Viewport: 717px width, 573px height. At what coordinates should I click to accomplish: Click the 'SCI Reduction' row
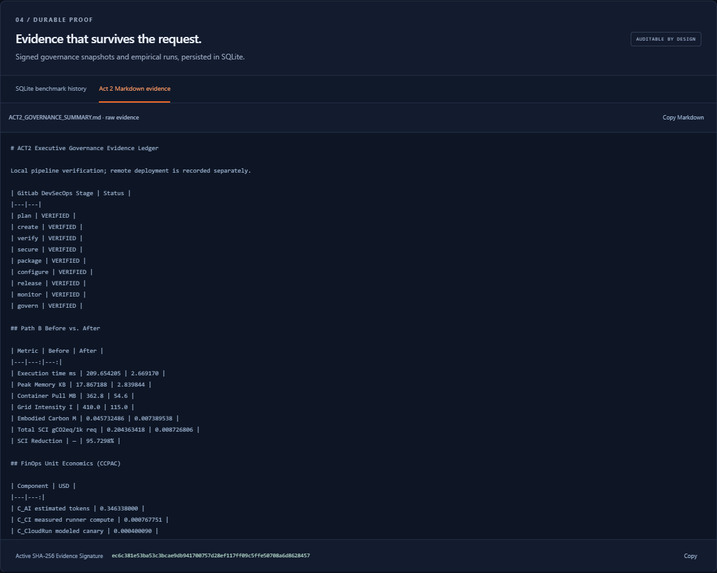[x=65, y=441]
